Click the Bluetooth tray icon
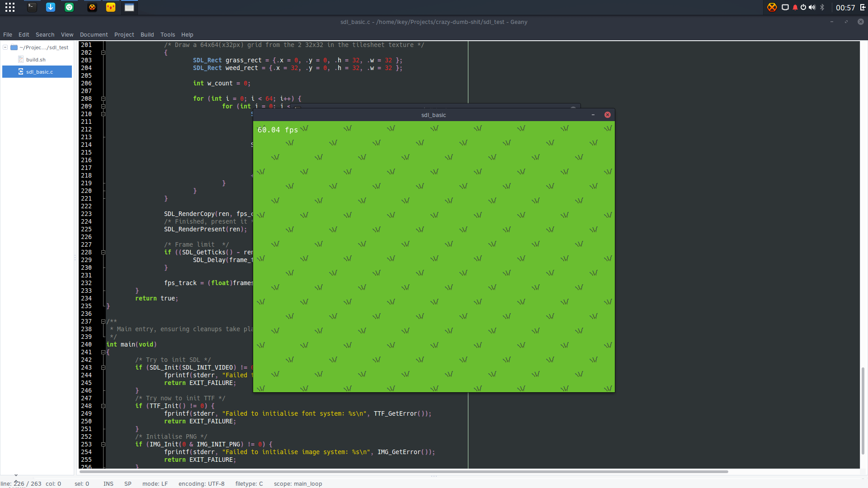868x488 pixels. click(x=822, y=7)
